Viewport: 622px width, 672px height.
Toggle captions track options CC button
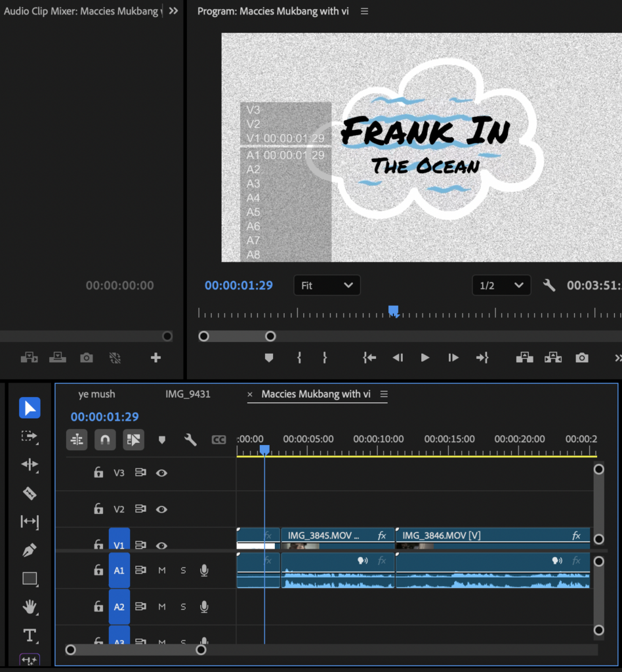[218, 440]
